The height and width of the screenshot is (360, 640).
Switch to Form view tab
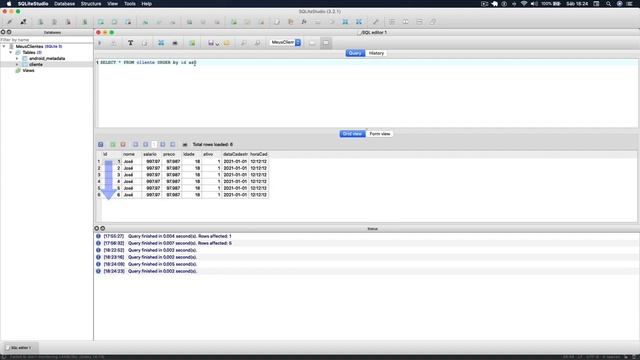click(380, 134)
